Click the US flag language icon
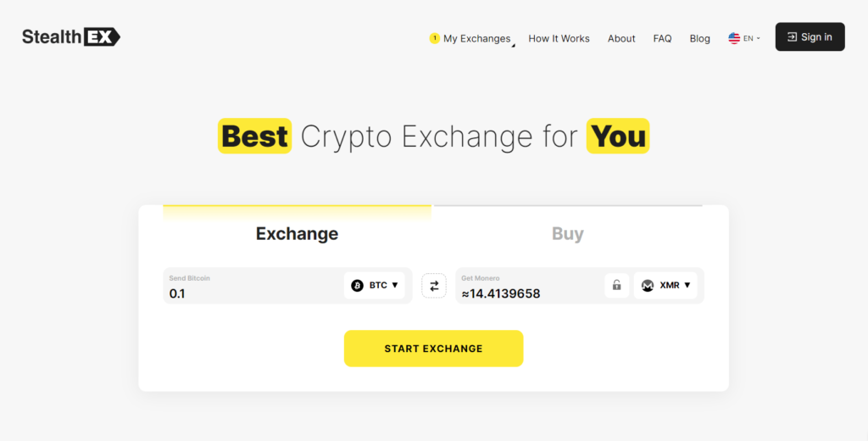Viewport: 868px width, 441px height. [x=734, y=38]
